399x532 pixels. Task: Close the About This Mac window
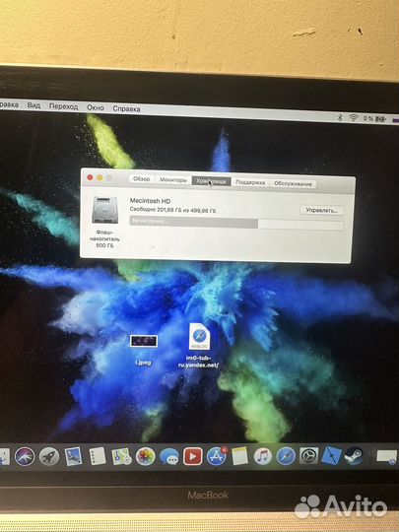click(90, 177)
